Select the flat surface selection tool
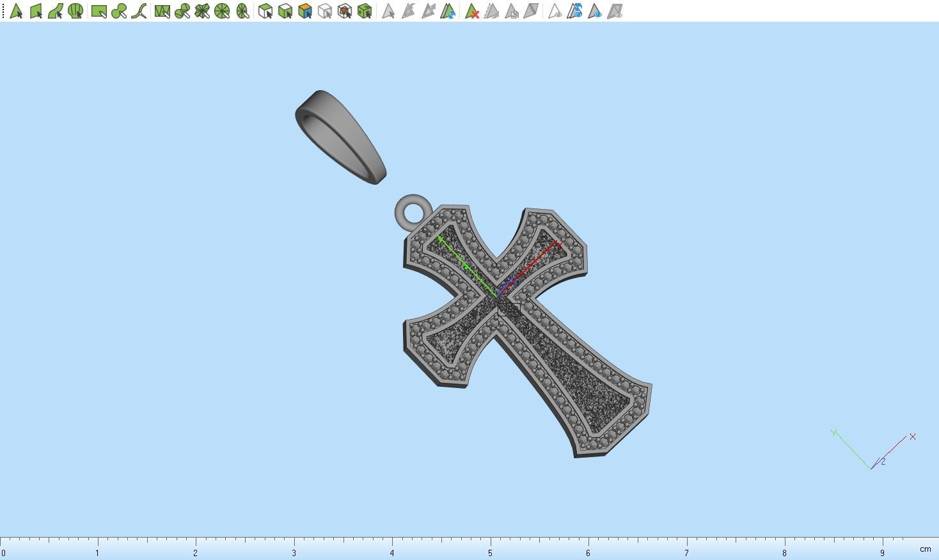Viewport: 939px width, 560px height. [x=36, y=11]
